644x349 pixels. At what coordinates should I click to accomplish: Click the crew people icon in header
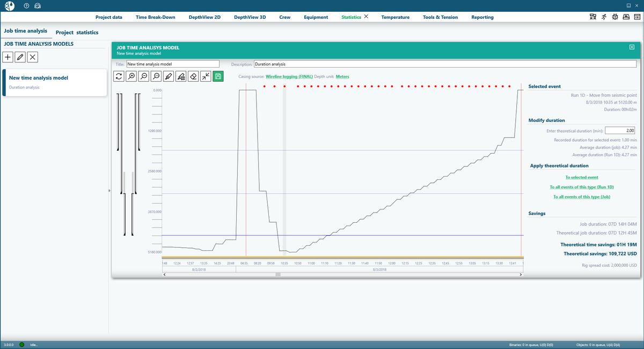coord(593,17)
